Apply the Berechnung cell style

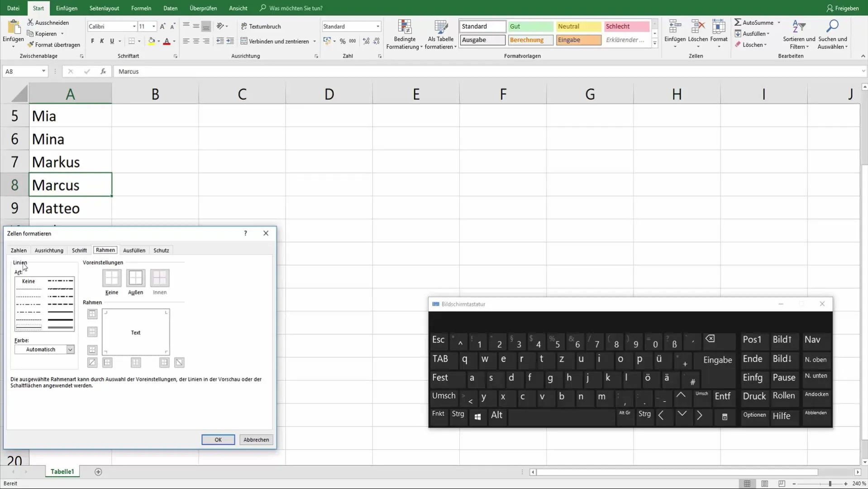[530, 40]
